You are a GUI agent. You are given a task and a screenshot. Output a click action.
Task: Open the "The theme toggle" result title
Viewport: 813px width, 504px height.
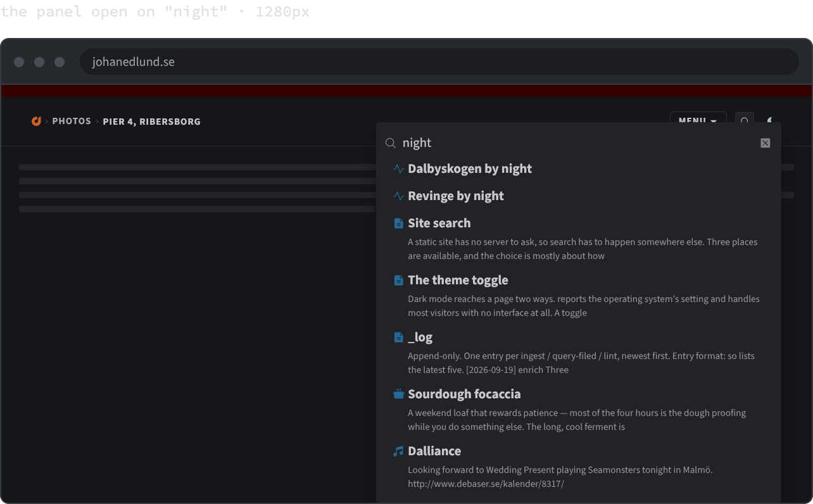point(458,280)
